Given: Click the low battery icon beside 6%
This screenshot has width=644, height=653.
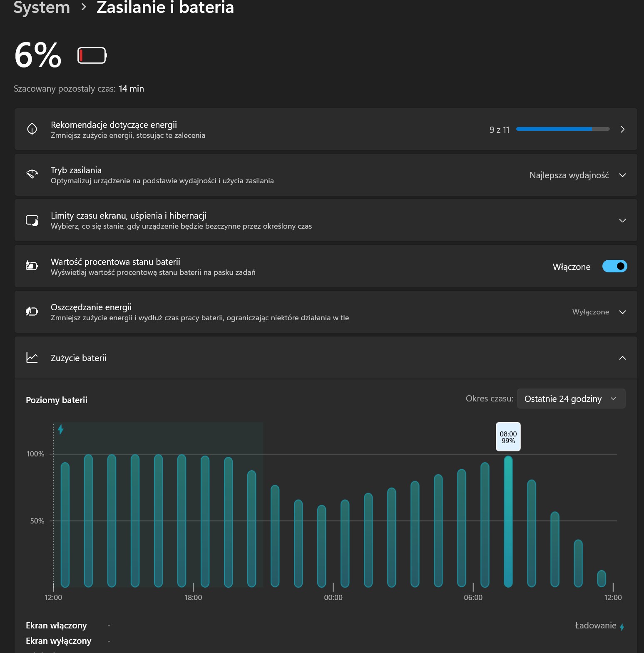Looking at the screenshot, I should [92, 55].
